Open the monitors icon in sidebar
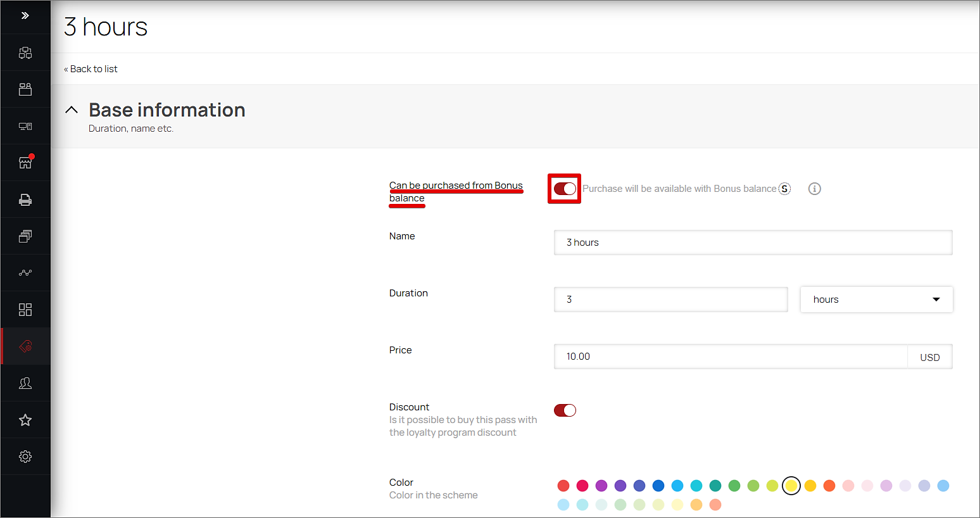The width and height of the screenshot is (980, 518). point(25,126)
